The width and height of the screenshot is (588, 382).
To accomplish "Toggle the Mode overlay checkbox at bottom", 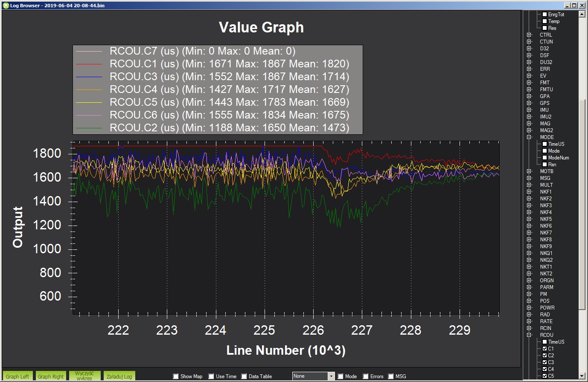I will click(341, 376).
